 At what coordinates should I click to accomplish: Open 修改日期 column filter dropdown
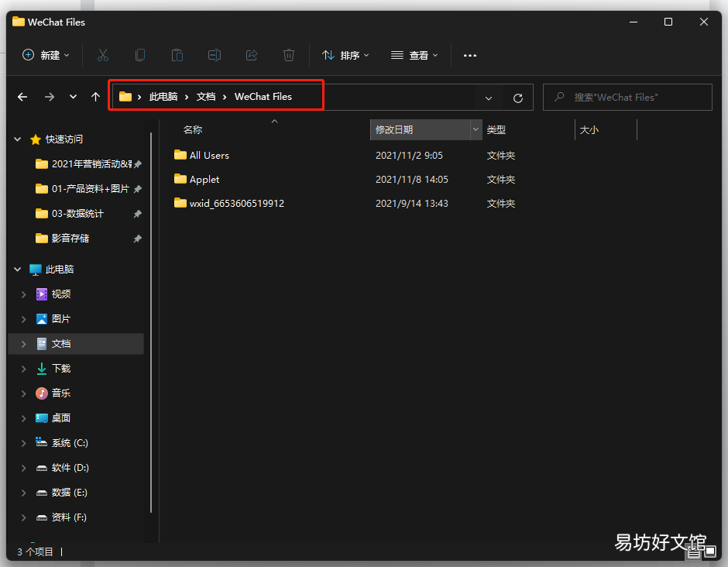476,129
